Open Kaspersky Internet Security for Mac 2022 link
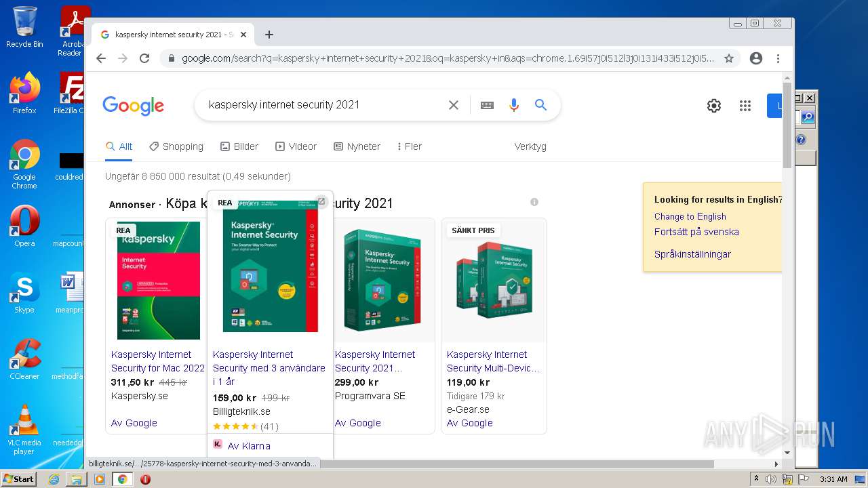This screenshot has height=488, width=868. click(x=158, y=361)
